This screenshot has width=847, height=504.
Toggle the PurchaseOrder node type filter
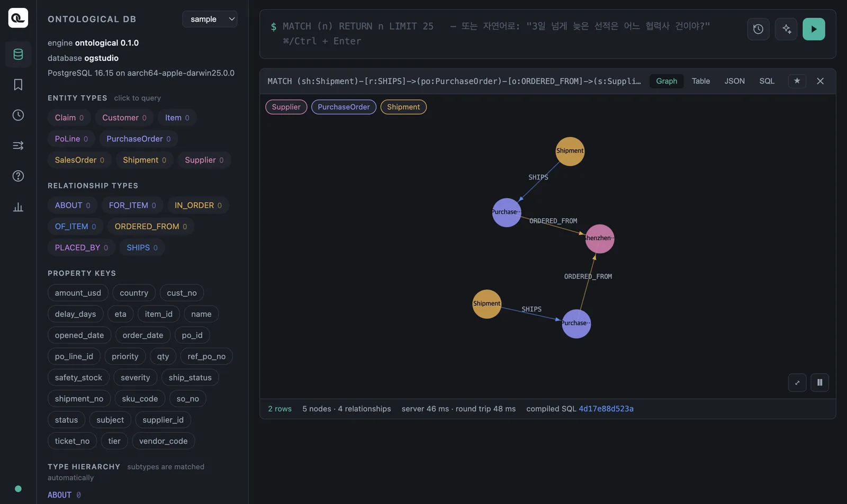(x=344, y=107)
